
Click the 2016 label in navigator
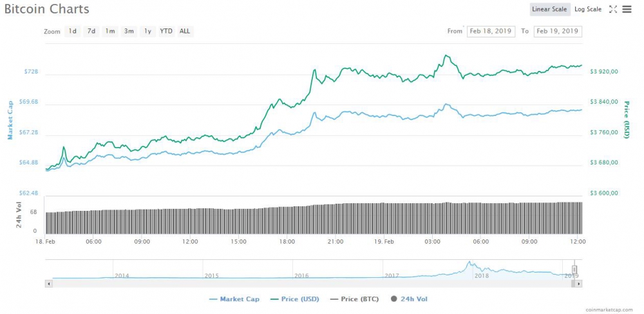click(x=302, y=275)
